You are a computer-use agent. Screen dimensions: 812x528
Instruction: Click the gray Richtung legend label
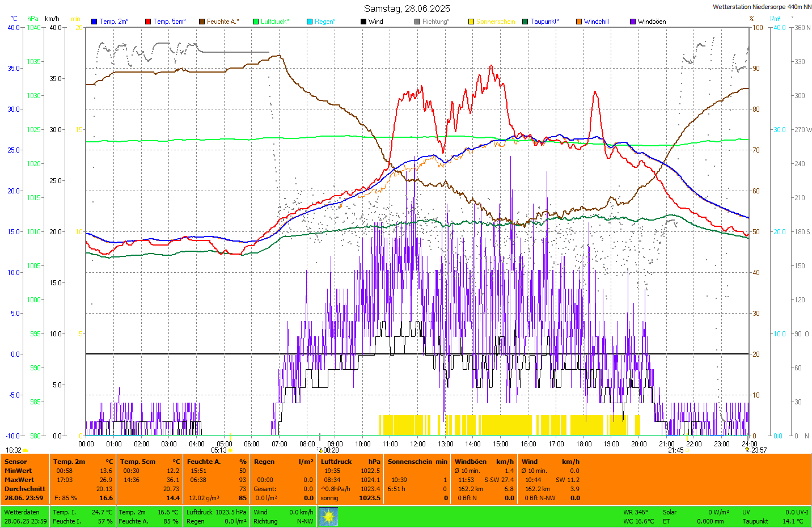[x=435, y=22]
